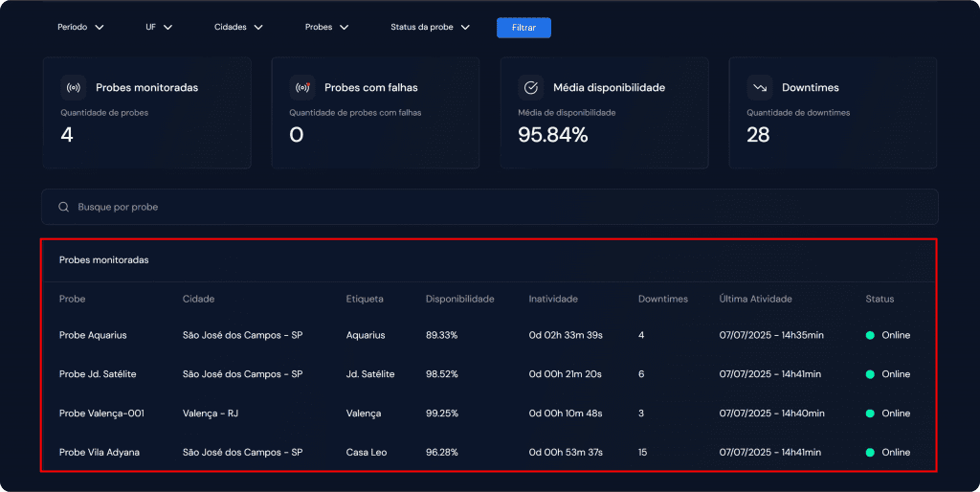This screenshot has height=492, width=980.
Task: Click the Casa Leo label cell
Action: [367, 452]
